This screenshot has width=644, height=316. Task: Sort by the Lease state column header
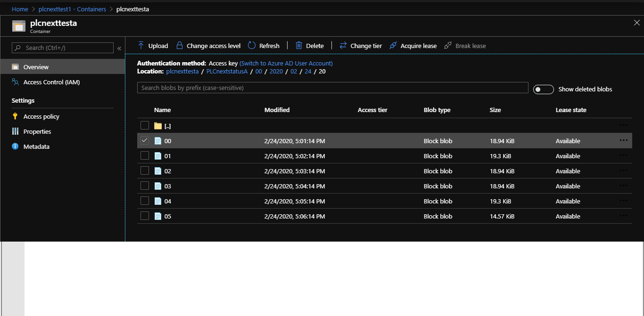(571, 110)
